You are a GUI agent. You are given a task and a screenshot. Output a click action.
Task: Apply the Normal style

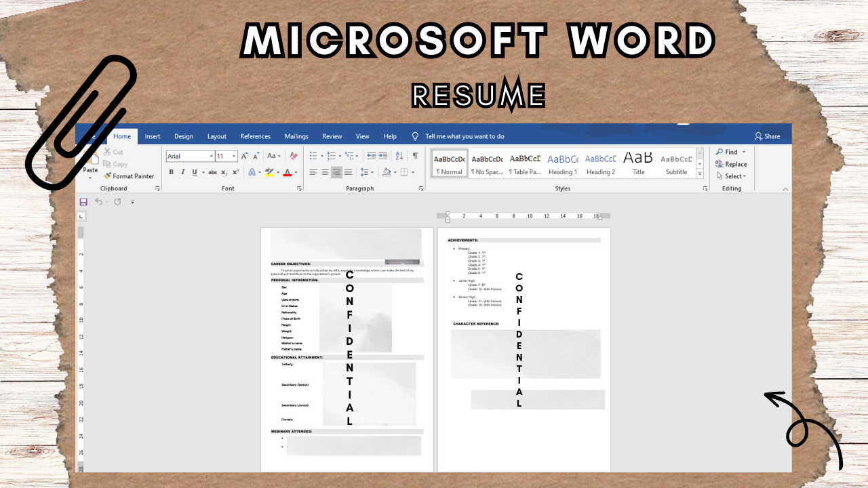450,163
